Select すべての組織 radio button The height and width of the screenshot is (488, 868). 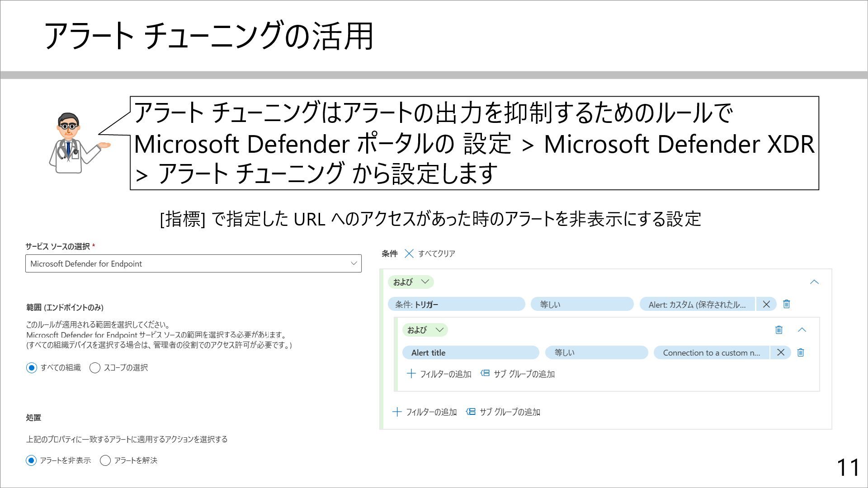pyautogui.click(x=31, y=368)
